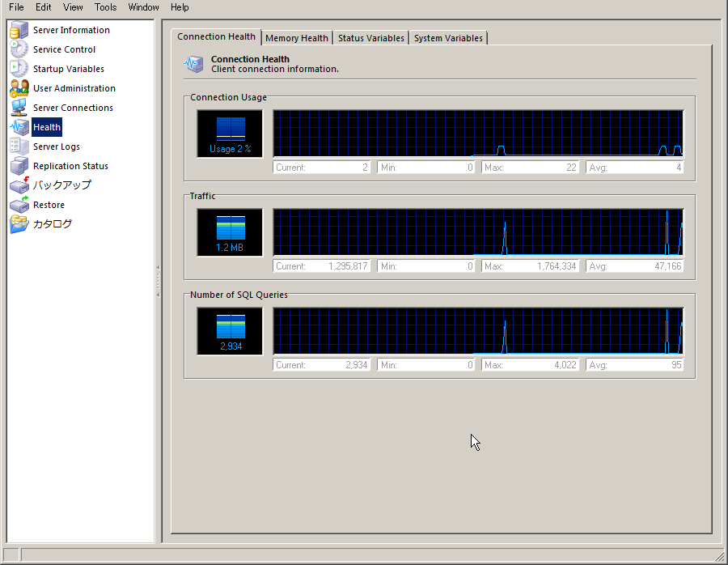Switch to the Memory Health tab
The image size is (728, 565).
pyautogui.click(x=297, y=38)
